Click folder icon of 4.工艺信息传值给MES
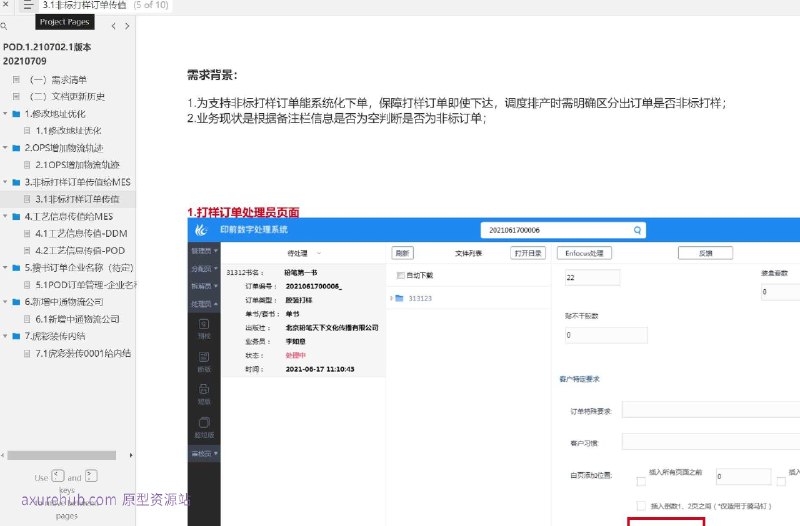This screenshot has width=800, height=526. (16, 216)
